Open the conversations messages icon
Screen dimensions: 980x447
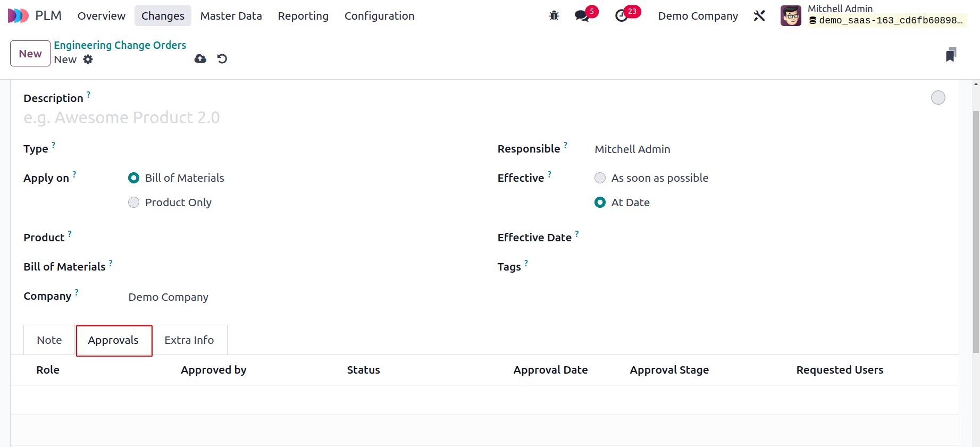tap(582, 16)
